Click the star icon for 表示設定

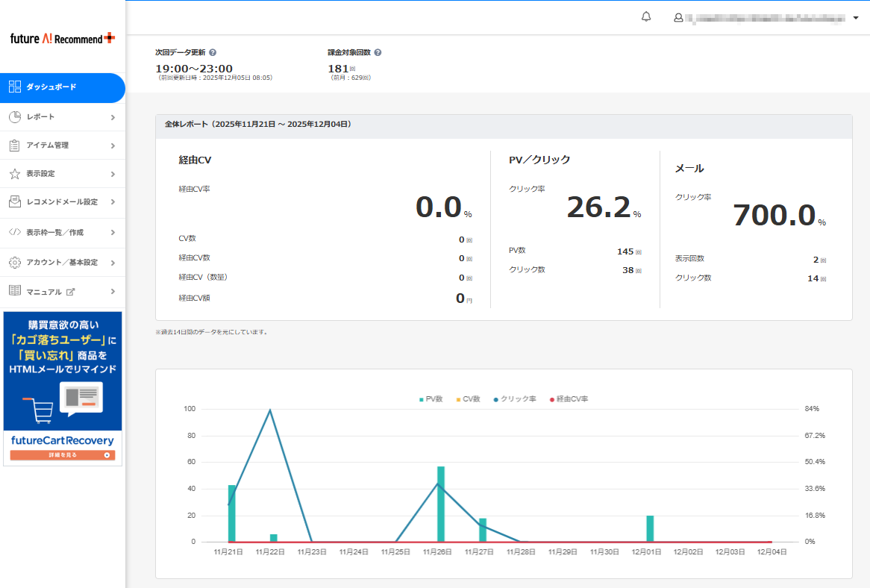pos(15,174)
